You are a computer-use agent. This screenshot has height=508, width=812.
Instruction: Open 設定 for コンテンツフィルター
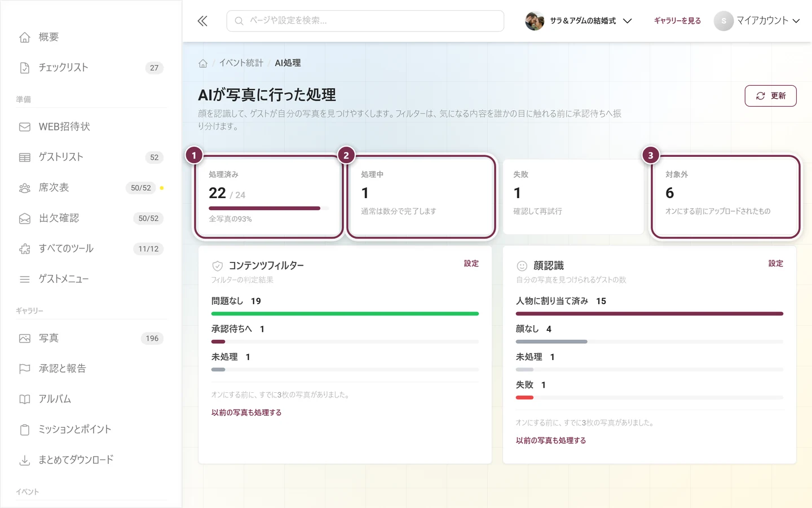[x=471, y=264]
